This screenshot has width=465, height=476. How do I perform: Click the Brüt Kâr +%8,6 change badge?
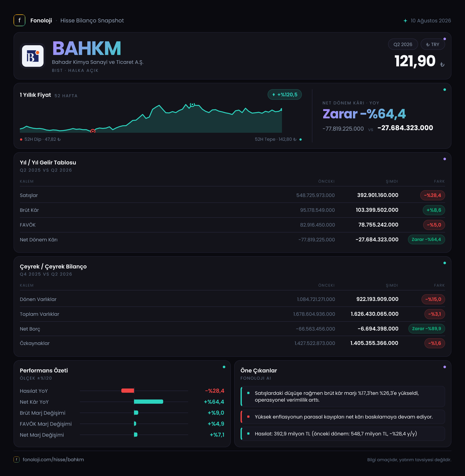434,210
